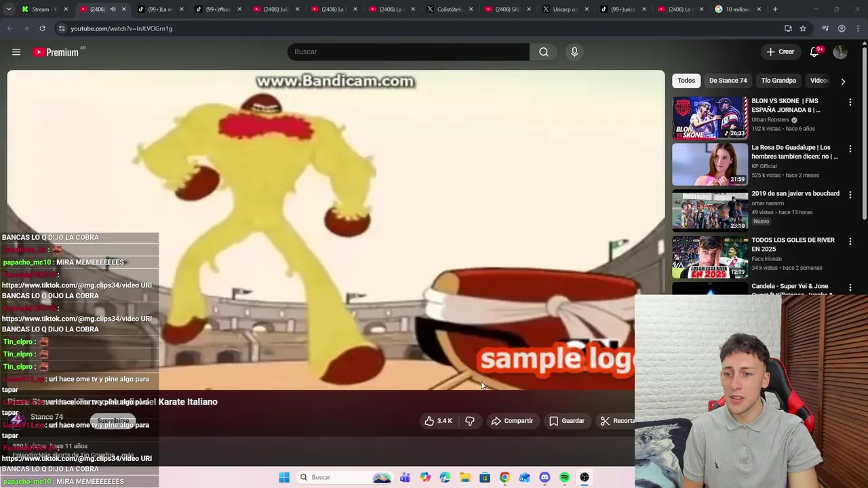Open Microsoft Edge from the taskbar
Screen dimensions: 868x488
coord(445,477)
